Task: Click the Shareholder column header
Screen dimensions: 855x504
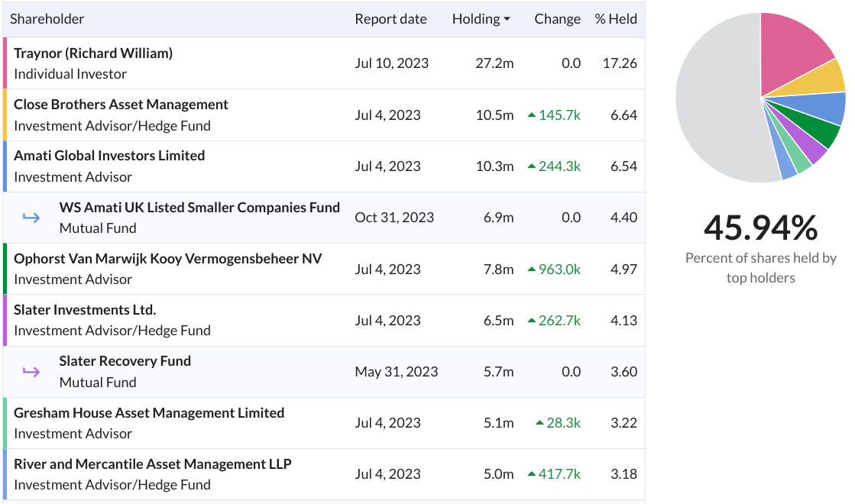Action: 47,19
